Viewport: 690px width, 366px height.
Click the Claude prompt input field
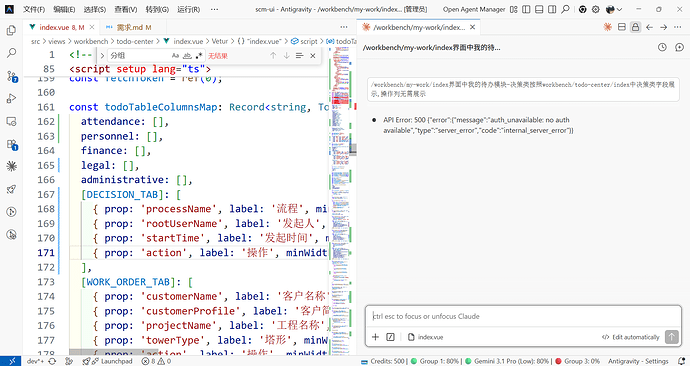pyautogui.click(x=523, y=316)
